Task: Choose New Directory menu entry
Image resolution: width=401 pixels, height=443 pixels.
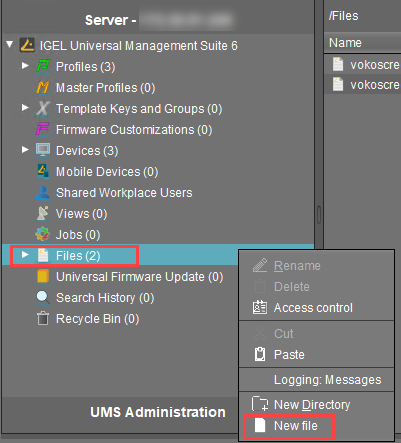Action: pos(317,405)
